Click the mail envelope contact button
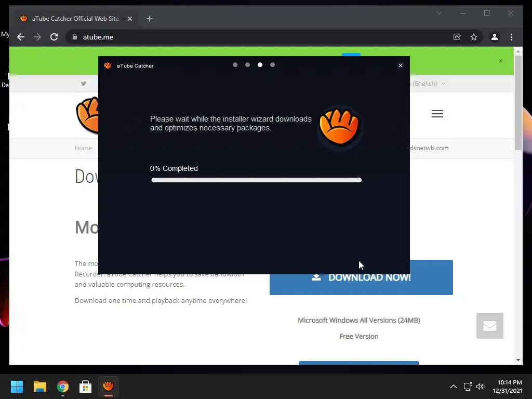This screenshot has height=399, width=532. click(489, 326)
